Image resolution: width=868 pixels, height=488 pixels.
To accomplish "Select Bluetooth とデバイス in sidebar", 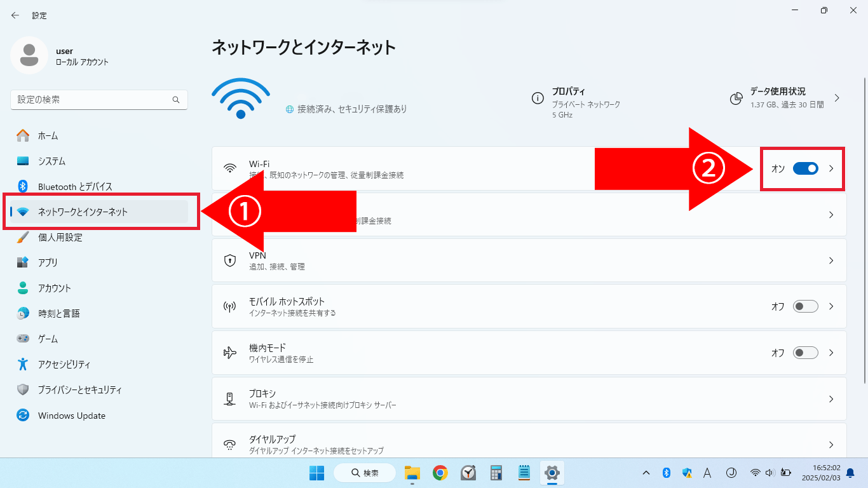I will coord(75,186).
